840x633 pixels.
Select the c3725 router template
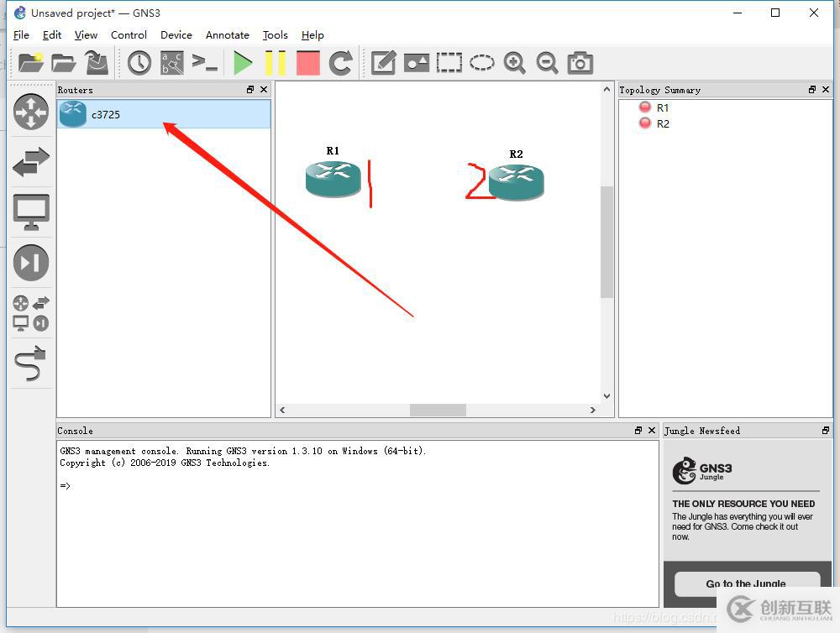[x=164, y=114]
